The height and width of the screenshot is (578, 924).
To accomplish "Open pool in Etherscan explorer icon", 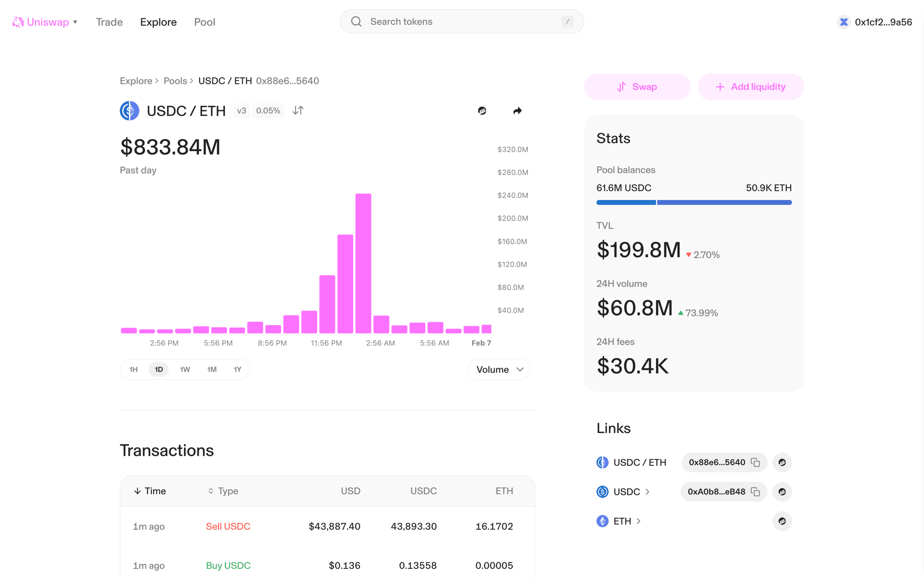I will click(482, 111).
